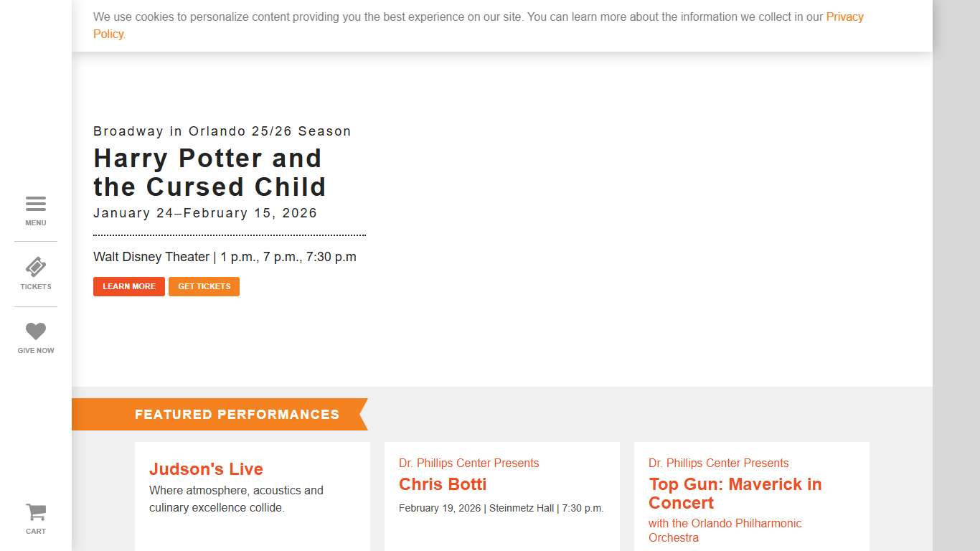The width and height of the screenshot is (980, 551).
Task: Open Harry Potter and the Cursed Child title
Action: (209, 173)
